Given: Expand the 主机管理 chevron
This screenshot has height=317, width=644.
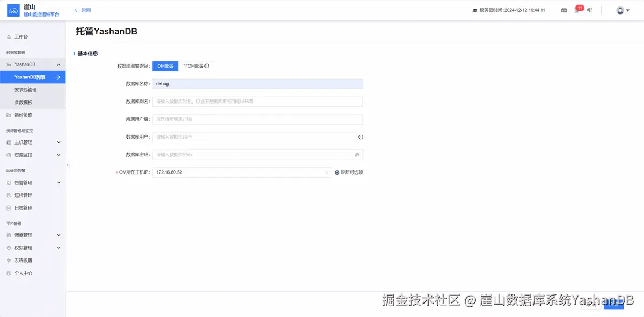Looking at the screenshot, I should tap(58, 142).
